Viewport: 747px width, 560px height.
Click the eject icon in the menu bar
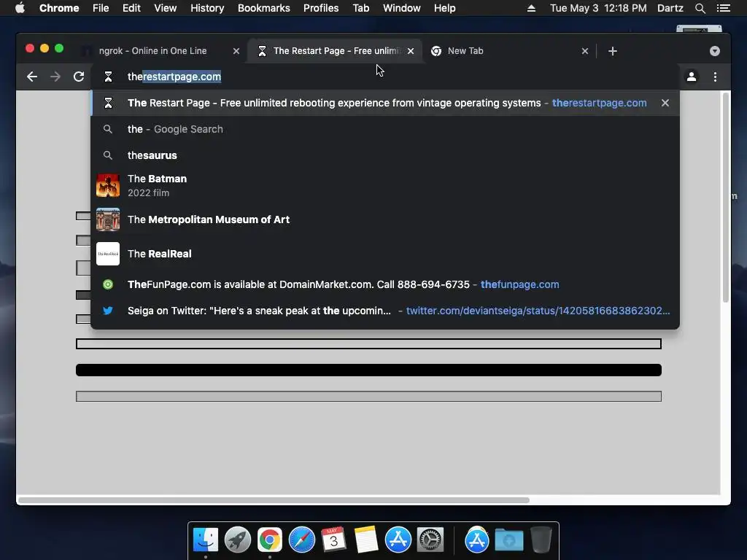coord(531,8)
